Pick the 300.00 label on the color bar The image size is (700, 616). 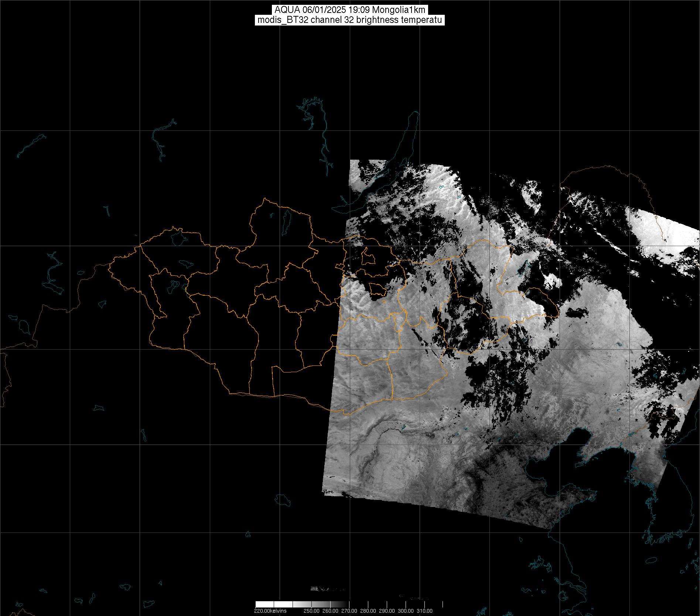pyautogui.click(x=406, y=611)
